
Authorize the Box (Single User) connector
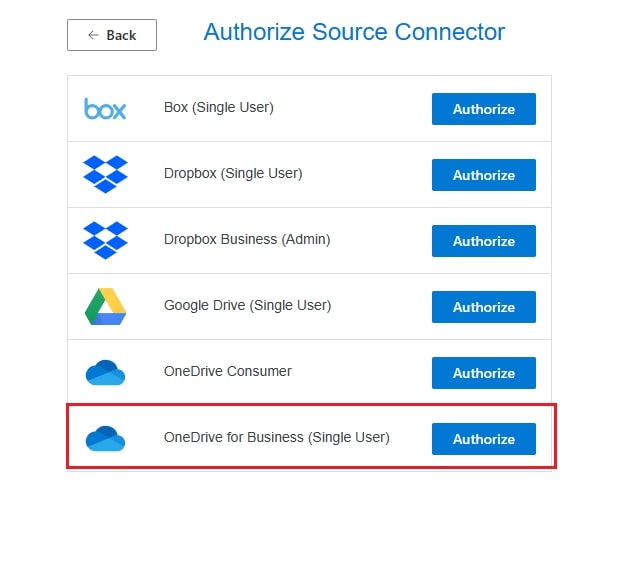pos(484,109)
